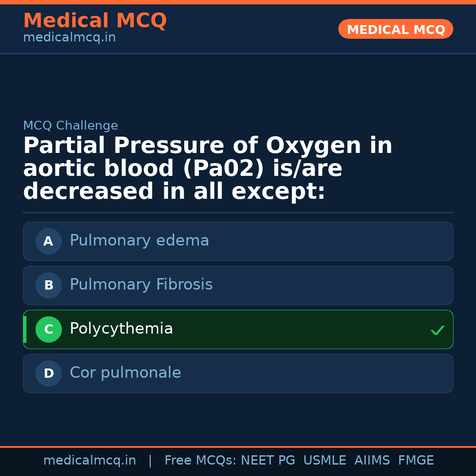The image size is (476, 476).
Task: Click the highlighted Polycythemia answer card
Action: coord(238,329)
